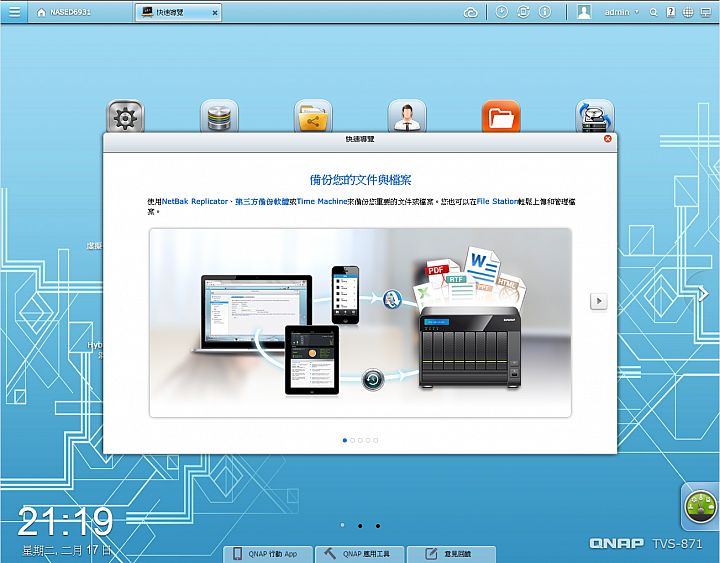This screenshot has width=720, height=563.
Task: Go to NASED6931 home desktop
Action: click(63, 12)
